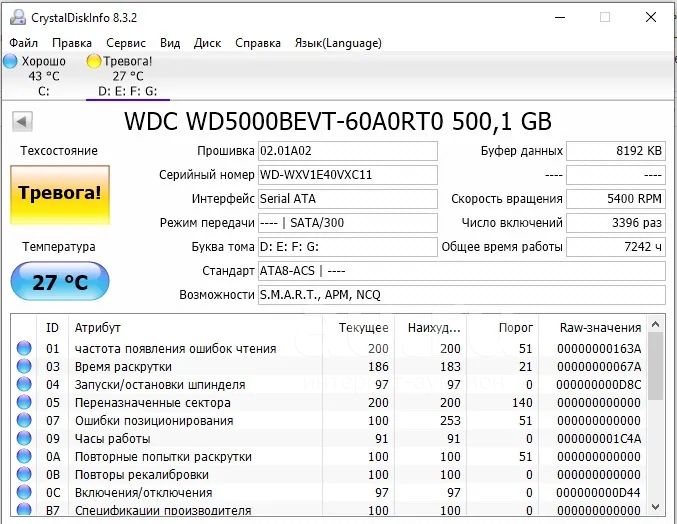Click the Буфер данных value 8192 KB
Screen dimensions: 677x524
(x=616, y=151)
